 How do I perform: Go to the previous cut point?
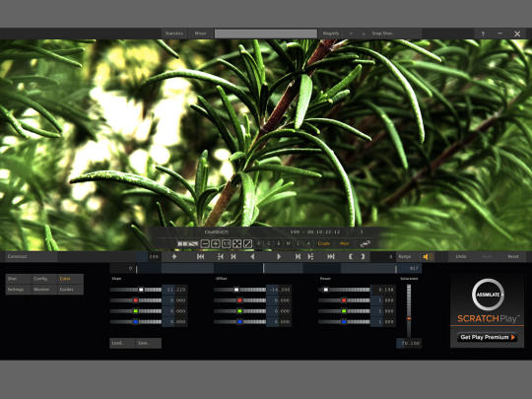(221, 257)
